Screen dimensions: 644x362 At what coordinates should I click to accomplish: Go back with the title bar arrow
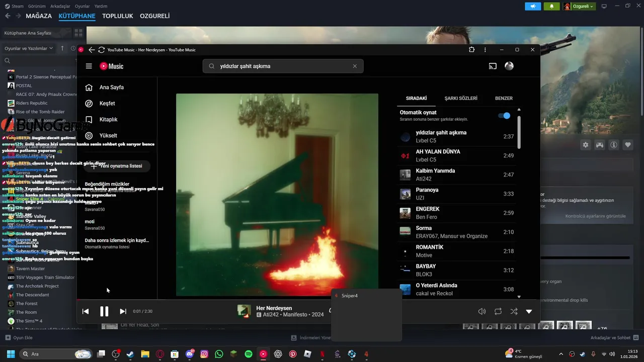tap(92, 50)
